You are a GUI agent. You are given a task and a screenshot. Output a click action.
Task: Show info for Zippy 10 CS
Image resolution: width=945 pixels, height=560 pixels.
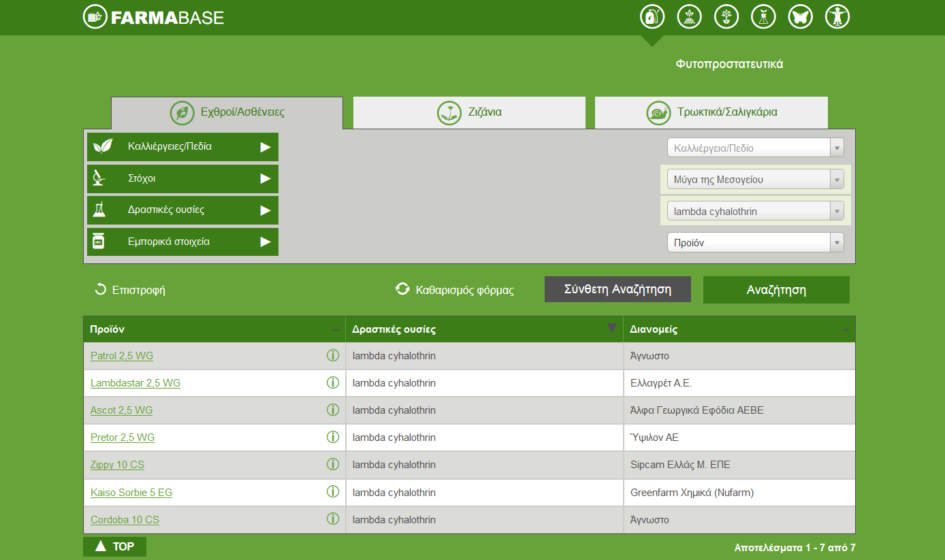[333, 464]
